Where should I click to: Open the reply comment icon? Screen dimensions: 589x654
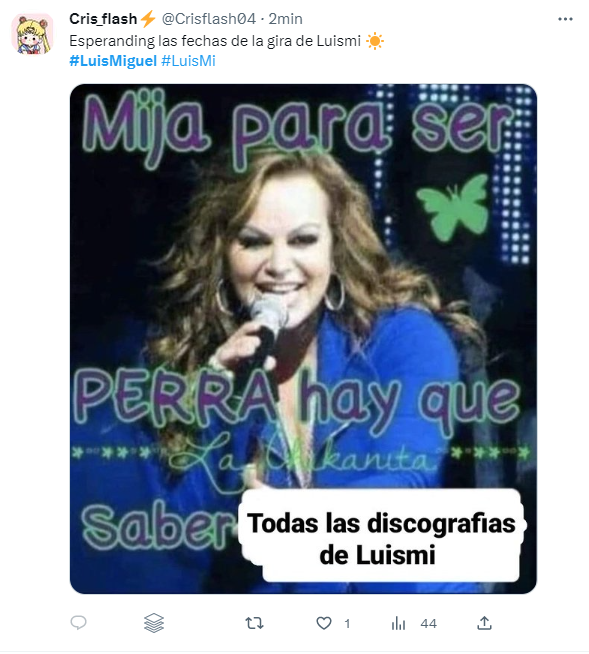[78, 623]
